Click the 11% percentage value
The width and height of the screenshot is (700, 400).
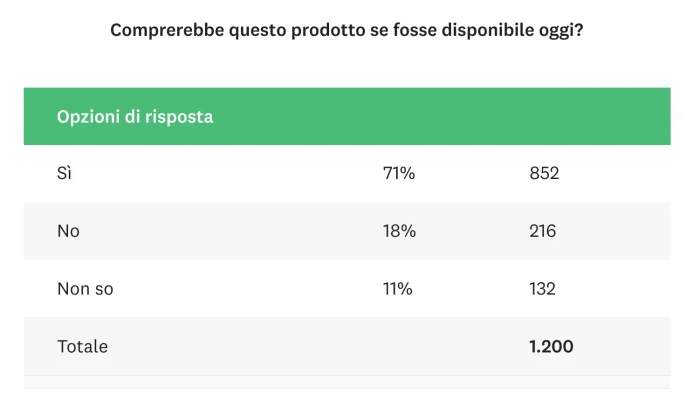(x=398, y=289)
